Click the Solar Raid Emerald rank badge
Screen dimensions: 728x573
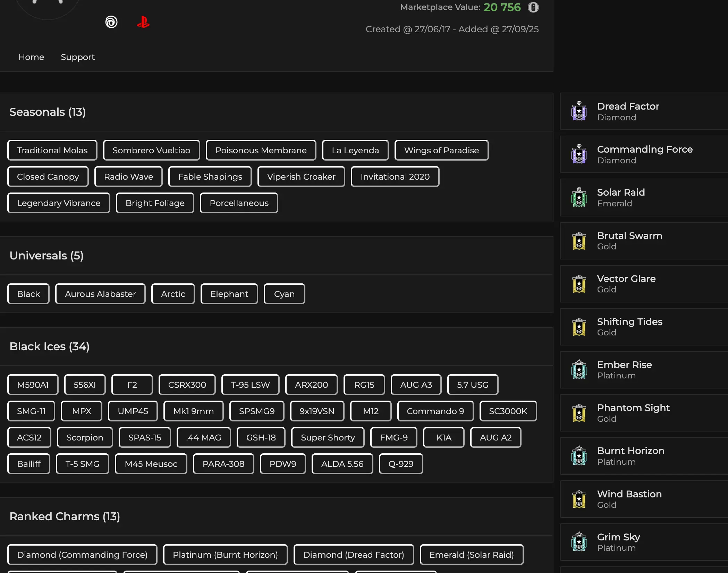point(579,197)
